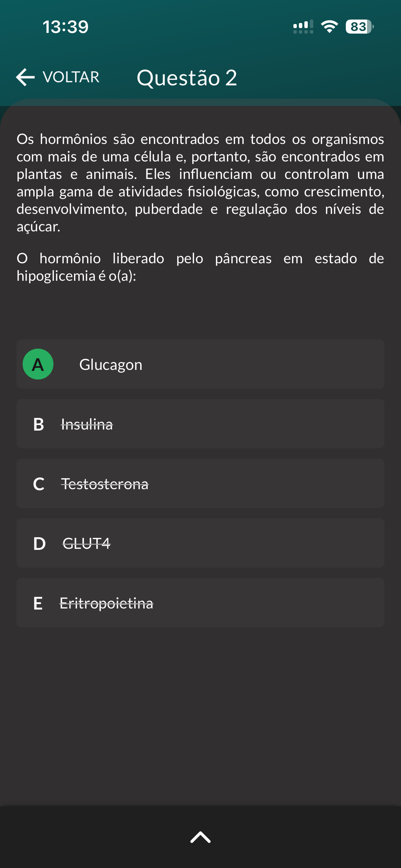Image resolution: width=401 pixels, height=868 pixels.
Task: Tap the struck-through Eritropoietina answer
Action: coord(107,603)
